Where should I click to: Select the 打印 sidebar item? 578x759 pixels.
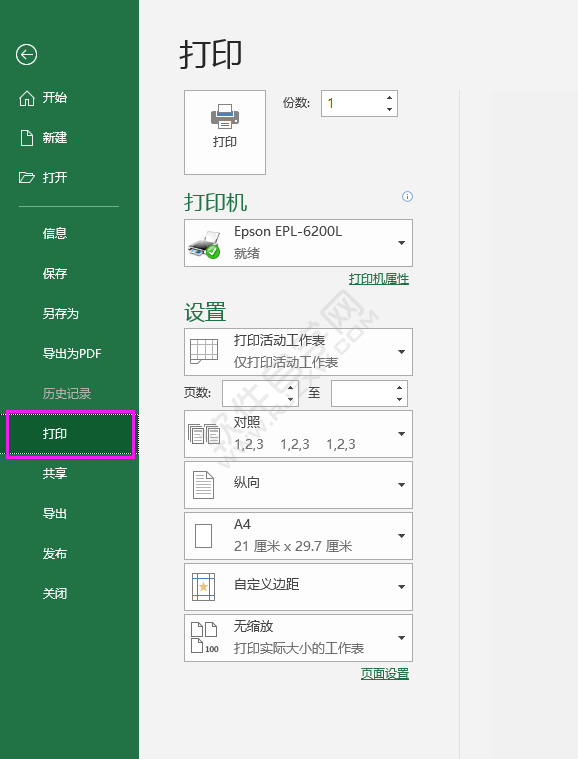(70, 434)
